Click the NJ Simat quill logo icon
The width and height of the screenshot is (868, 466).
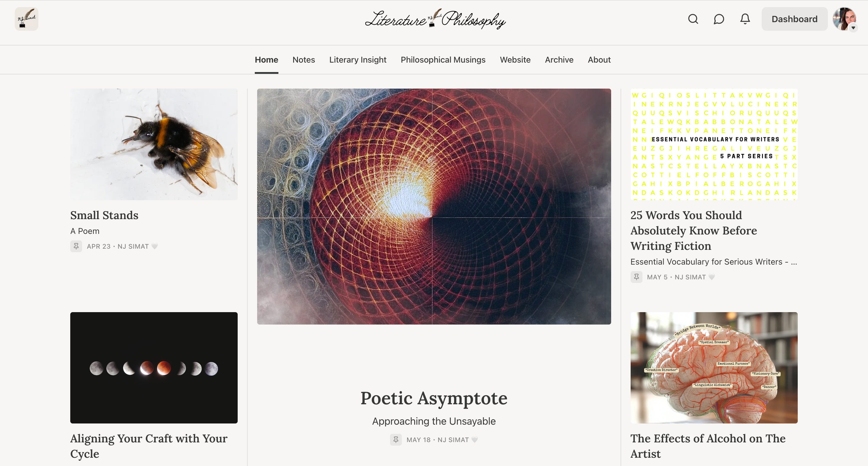tap(26, 19)
